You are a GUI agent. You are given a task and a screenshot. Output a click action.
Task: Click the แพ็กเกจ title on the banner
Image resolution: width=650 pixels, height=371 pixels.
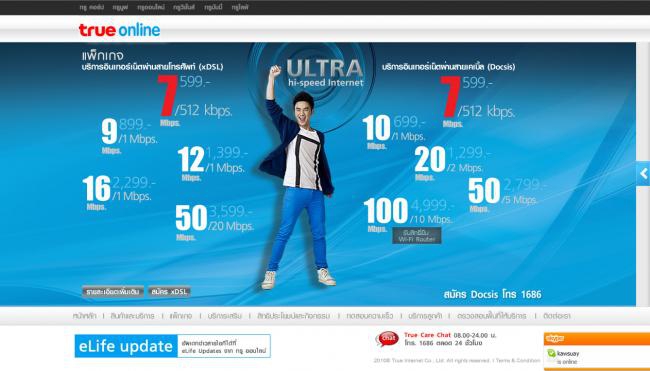pyautogui.click(x=102, y=56)
